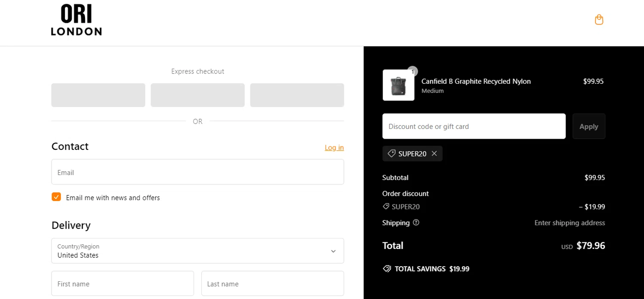
Task: Click the $79.96 total amount
Action: pos(591,246)
